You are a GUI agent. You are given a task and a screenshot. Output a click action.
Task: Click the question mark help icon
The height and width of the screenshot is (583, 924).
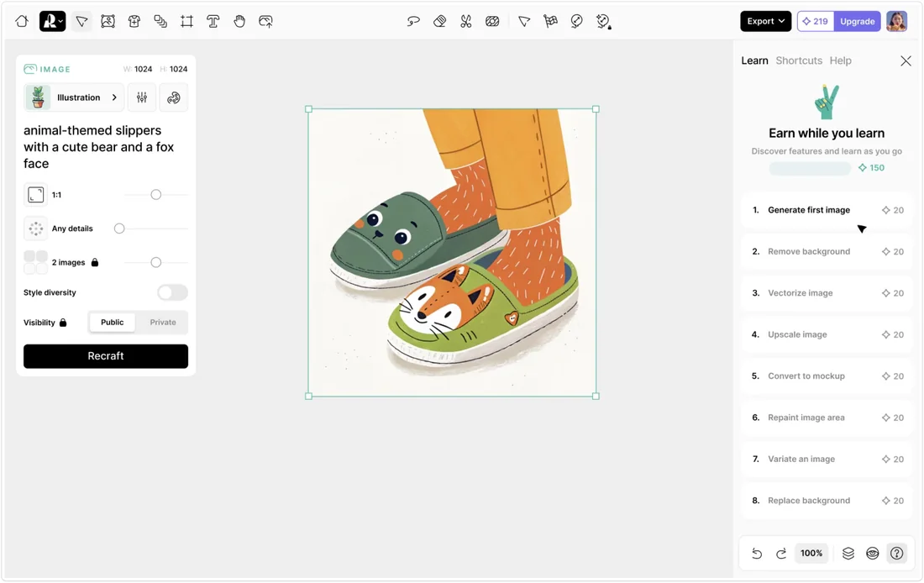(x=896, y=554)
